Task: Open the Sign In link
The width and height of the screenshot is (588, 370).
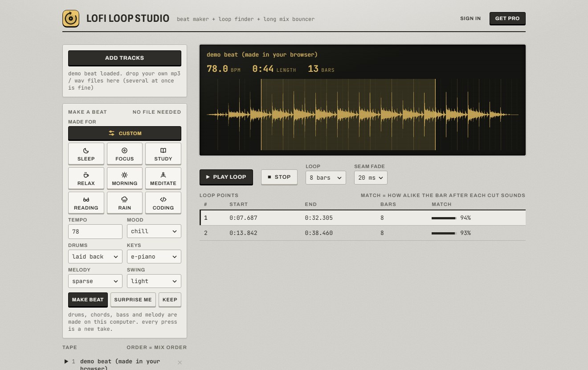Action: coord(470,18)
